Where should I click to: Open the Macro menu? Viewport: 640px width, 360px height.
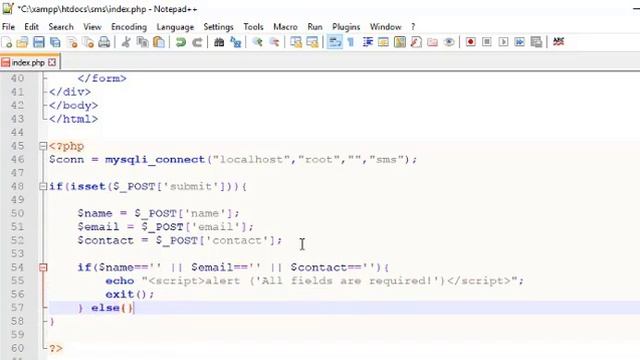tap(285, 27)
